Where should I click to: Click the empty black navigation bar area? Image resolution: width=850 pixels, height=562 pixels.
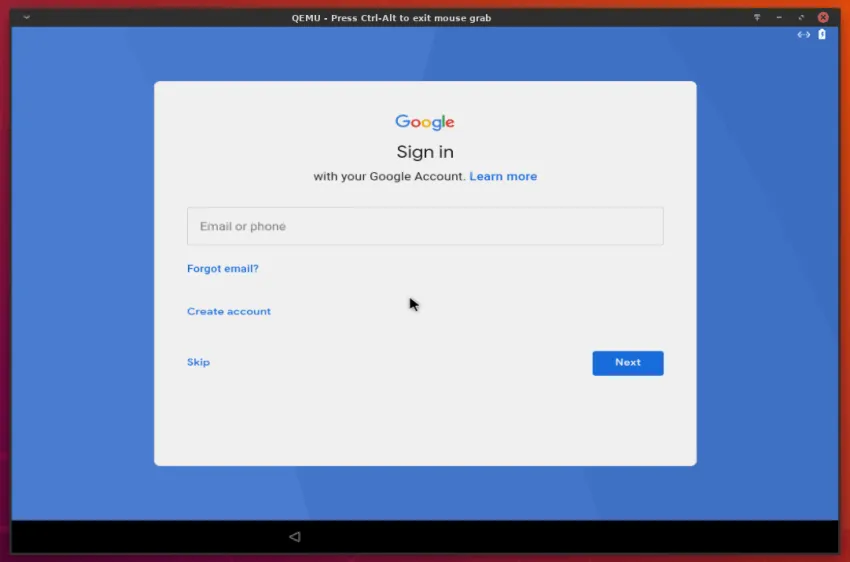pyautogui.click(x=600, y=537)
